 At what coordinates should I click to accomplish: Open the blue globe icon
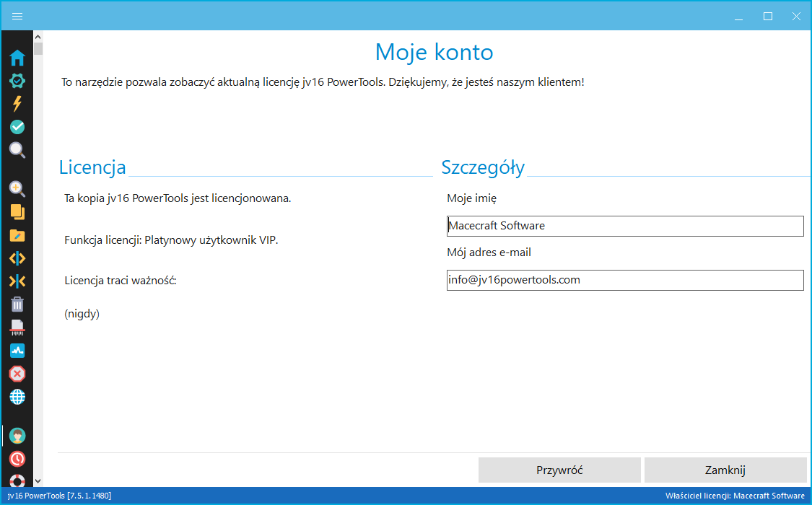[x=17, y=397]
